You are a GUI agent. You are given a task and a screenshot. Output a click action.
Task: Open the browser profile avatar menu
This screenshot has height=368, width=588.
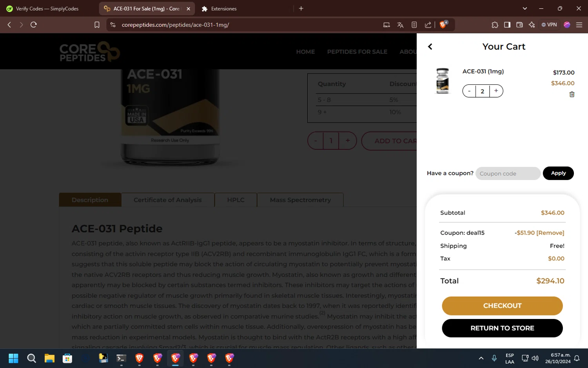567,25
